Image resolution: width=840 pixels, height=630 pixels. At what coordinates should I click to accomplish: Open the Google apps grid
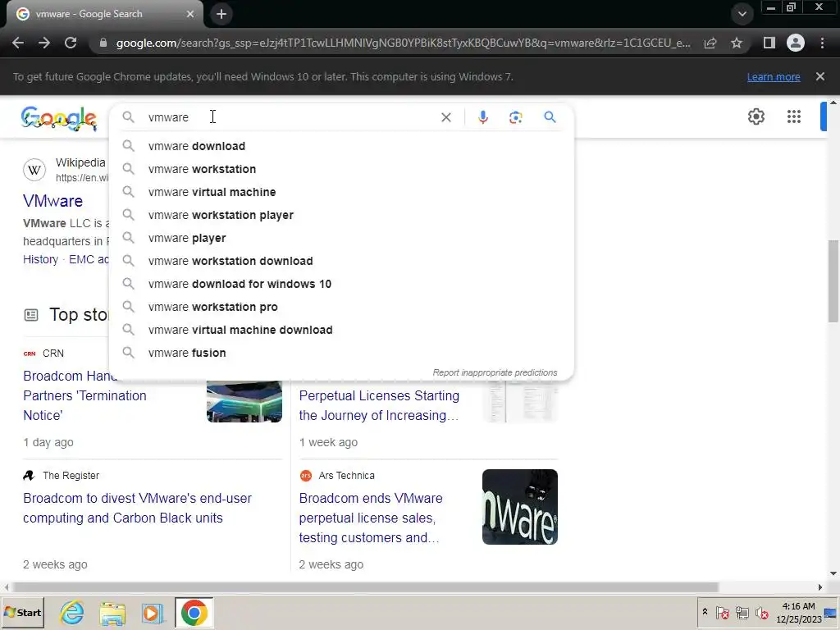tap(794, 116)
